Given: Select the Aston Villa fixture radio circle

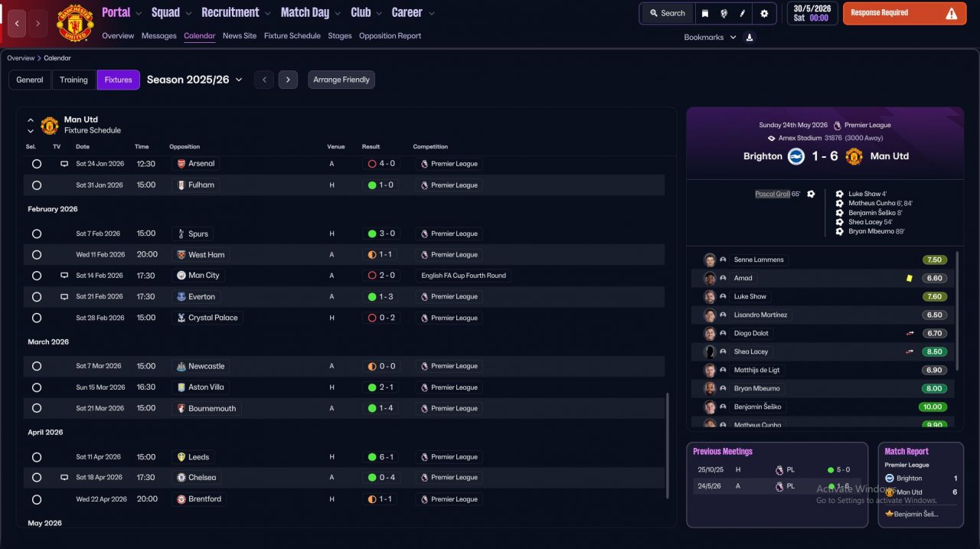Looking at the screenshot, I should (36, 387).
